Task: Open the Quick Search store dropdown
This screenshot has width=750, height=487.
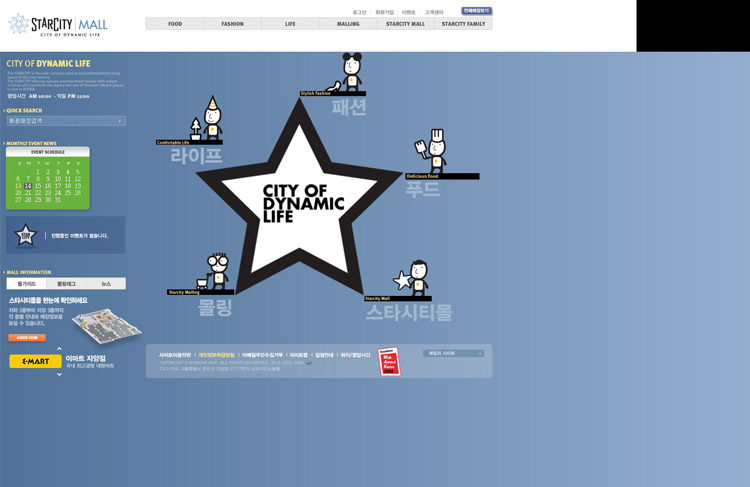Action: click(66, 121)
